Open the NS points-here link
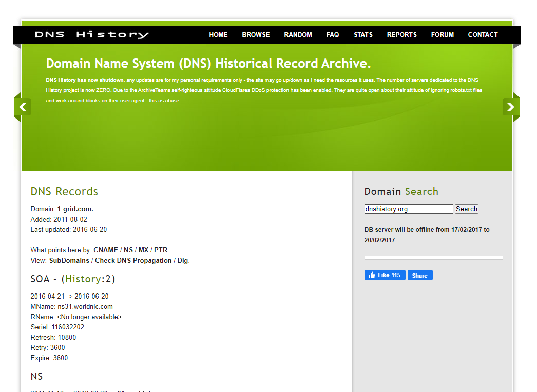The height and width of the screenshot is (392, 537). click(x=128, y=250)
